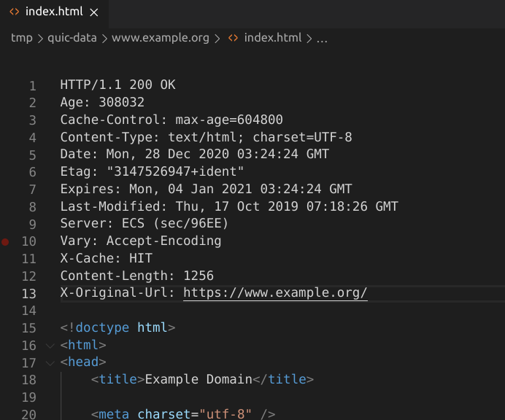Follow the https://www.example.org/ link
Screen dimensions: 505x420
coord(275,293)
